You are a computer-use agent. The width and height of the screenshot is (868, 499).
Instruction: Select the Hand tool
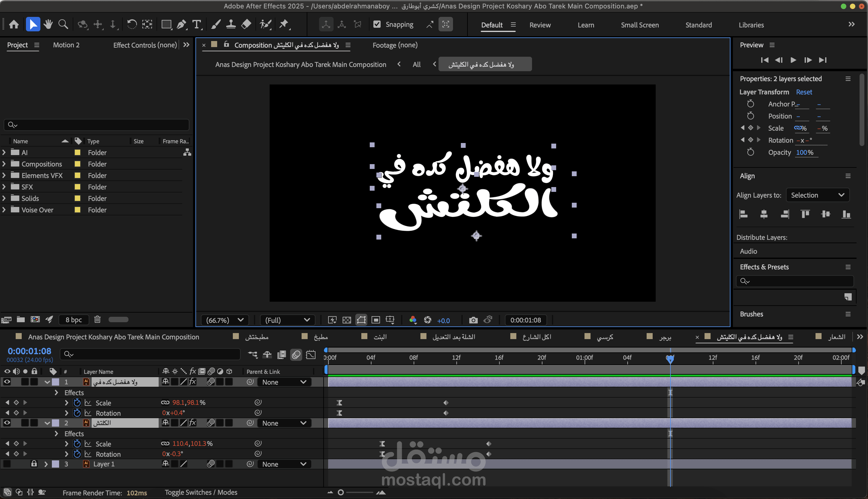(x=48, y=24)
